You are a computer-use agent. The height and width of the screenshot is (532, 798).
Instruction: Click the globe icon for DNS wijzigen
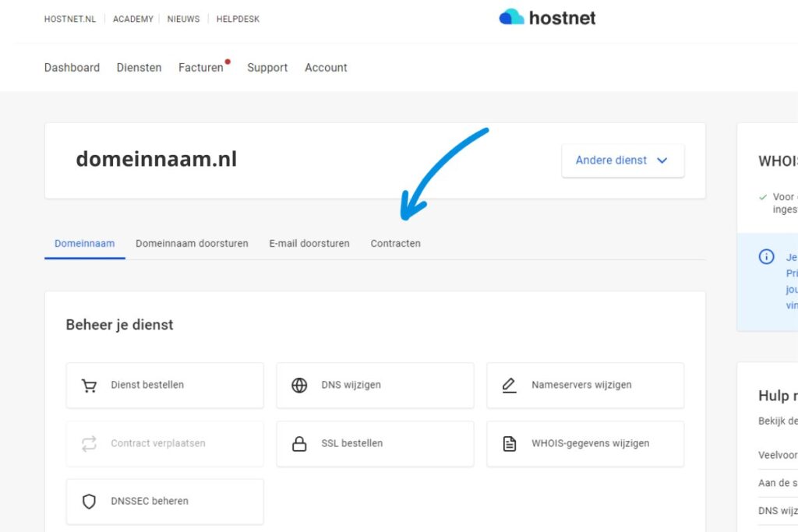(299, 386)
